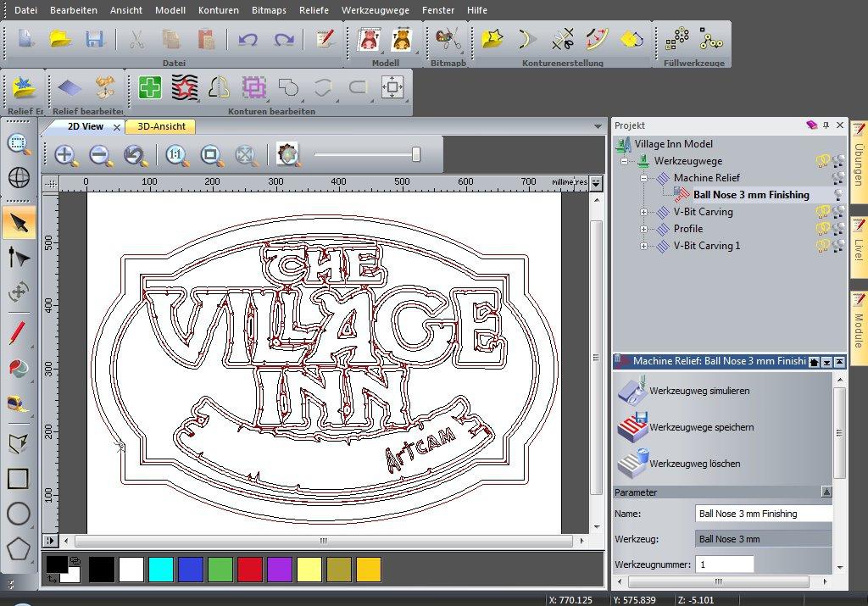868x606 pixels.
Task: Open the green plus contour tool
Action: click(149, 87)
